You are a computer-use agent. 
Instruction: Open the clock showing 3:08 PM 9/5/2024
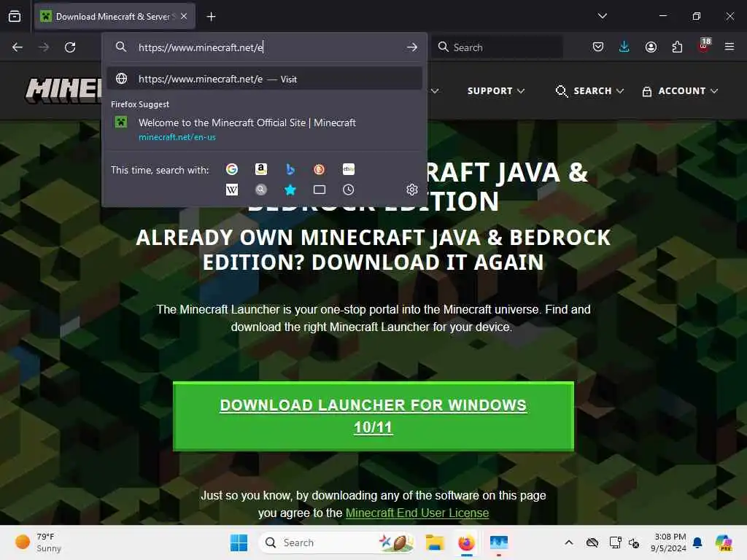668,542
